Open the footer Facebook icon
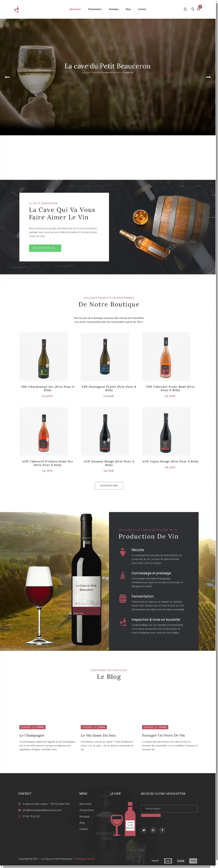 tap(162, 830)
